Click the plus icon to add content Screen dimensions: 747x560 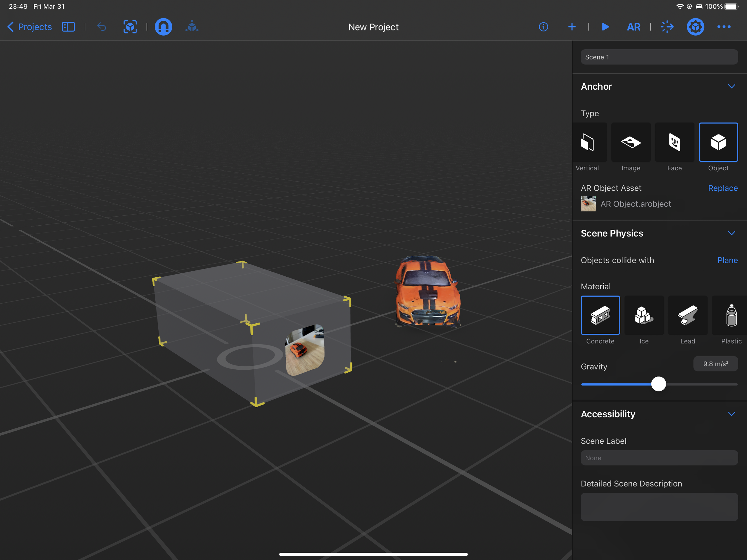(x=572, y=27)
